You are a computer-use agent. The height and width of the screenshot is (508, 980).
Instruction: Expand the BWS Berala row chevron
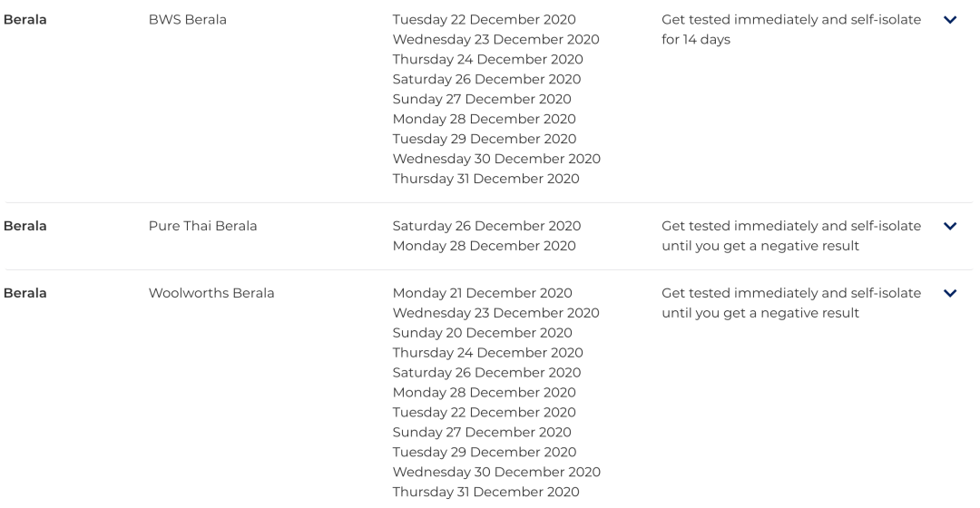coord(950,20)
